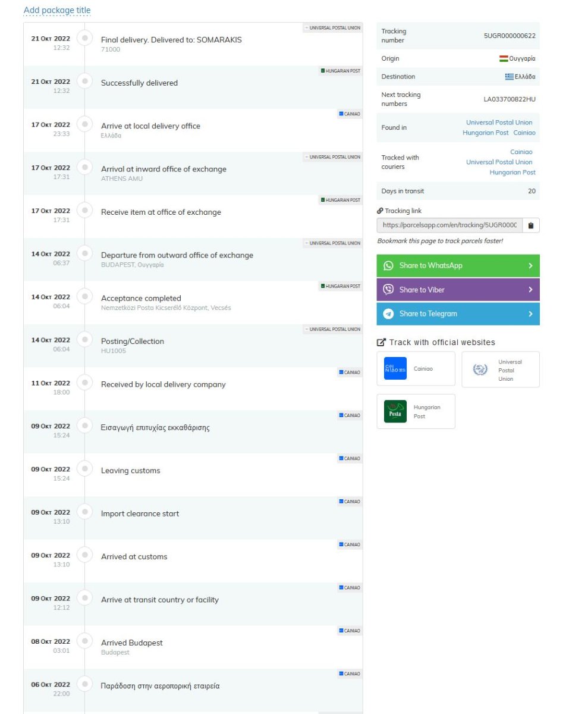Open Cainiao link in Found in row

point(524,133)
